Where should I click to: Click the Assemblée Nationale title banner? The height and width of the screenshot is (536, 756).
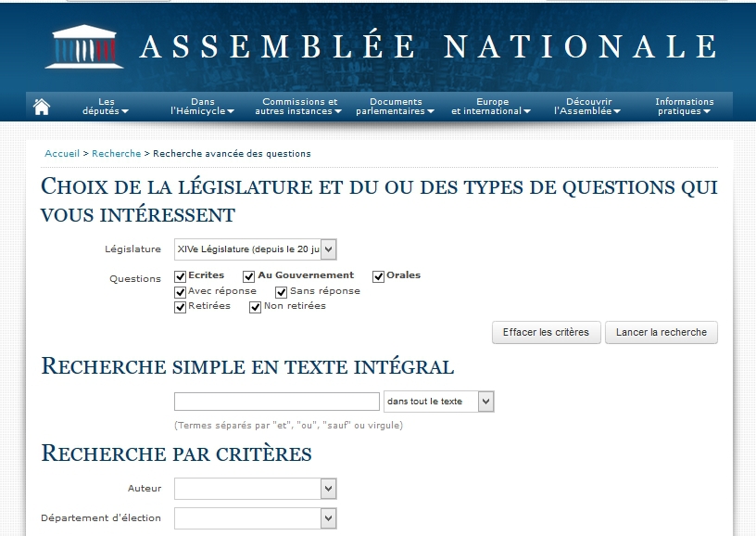(429, 46)
